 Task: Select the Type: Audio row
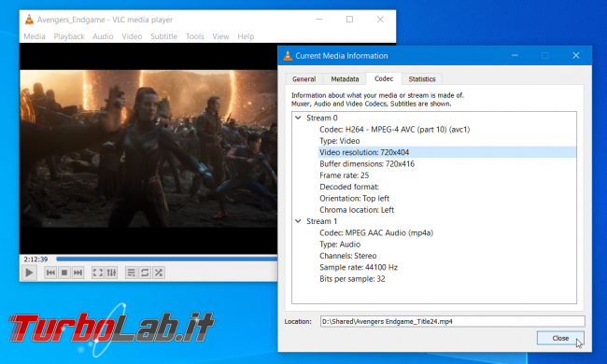click(340, 245)
